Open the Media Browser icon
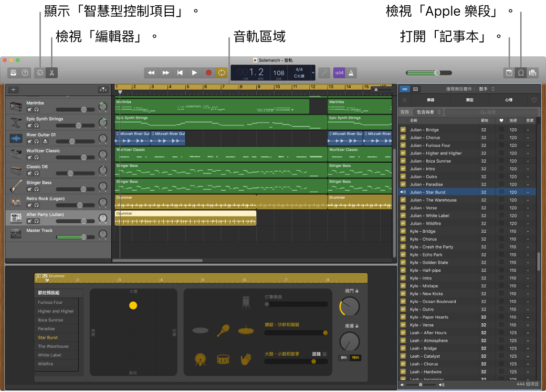 pos(533,72)
